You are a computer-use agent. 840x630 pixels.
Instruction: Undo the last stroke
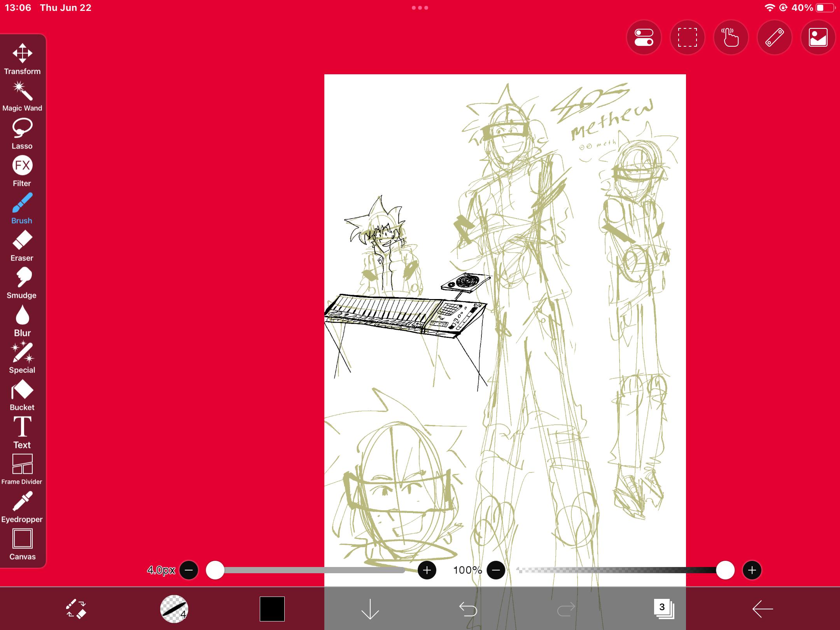point(468,609)
